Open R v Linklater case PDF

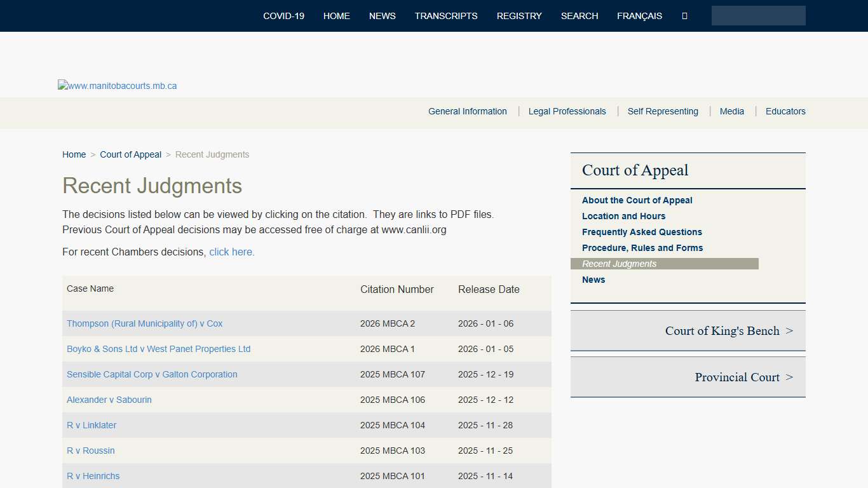[x=91, y=425]
